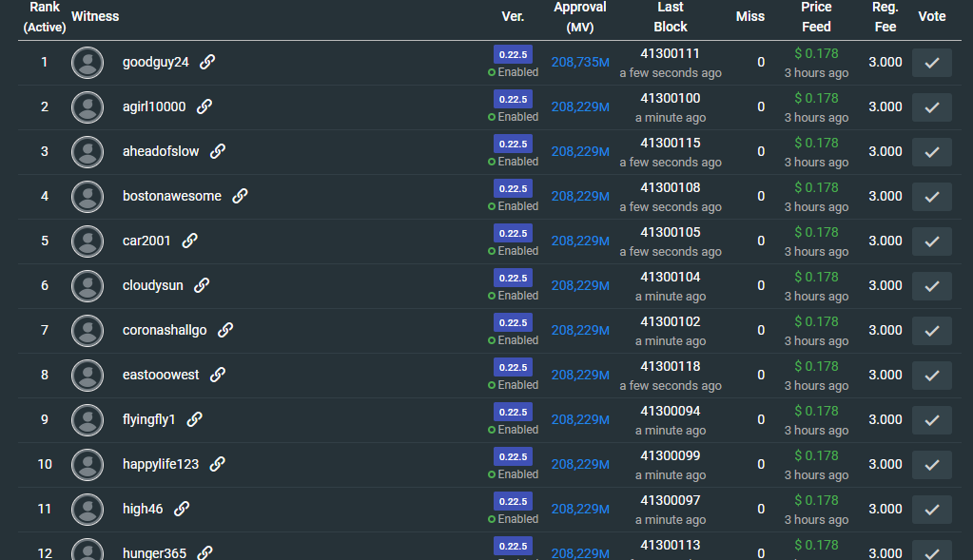Click the Price Feed column header

816,17
